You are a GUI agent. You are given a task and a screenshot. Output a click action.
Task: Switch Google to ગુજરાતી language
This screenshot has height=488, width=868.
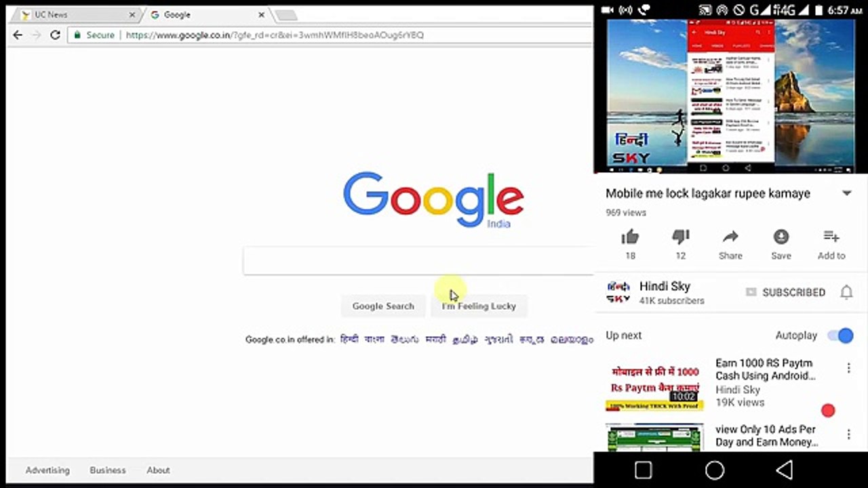(x=498, y=340)
